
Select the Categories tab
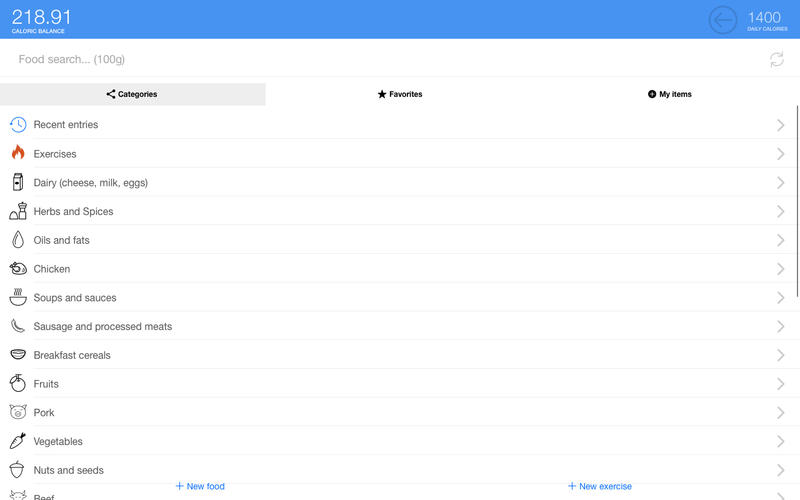click(132, 94)
